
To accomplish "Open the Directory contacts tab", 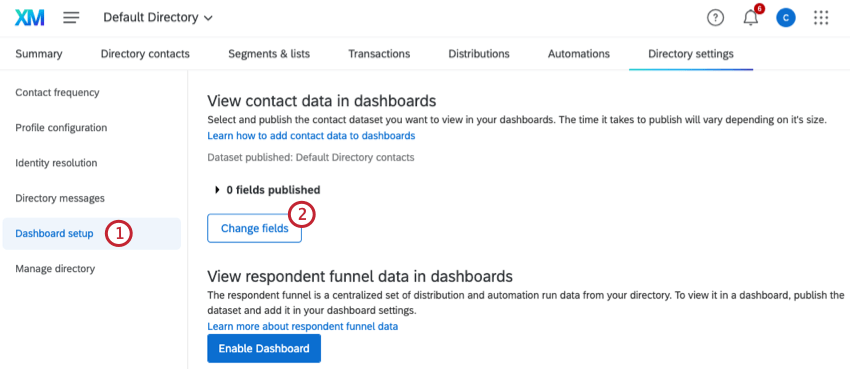I will (145, 54).
